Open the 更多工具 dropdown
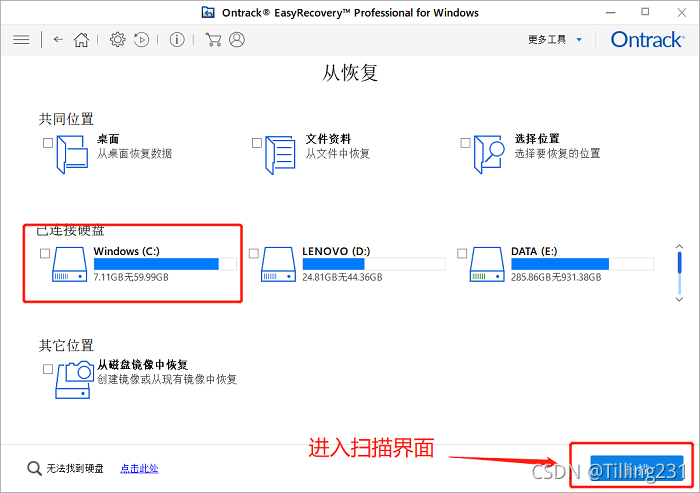The width and height of the screenshot is (700, 493). (x=555, y=40)
